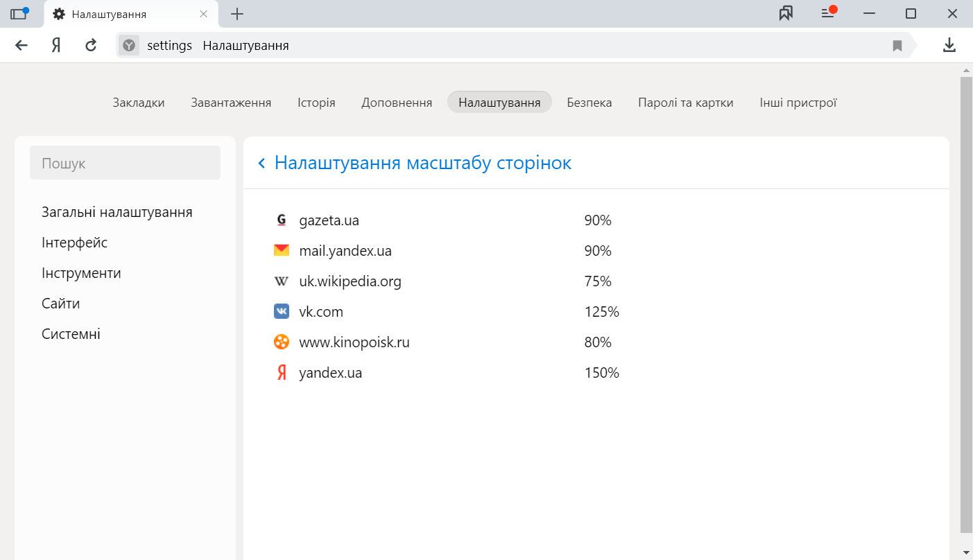
Task: Click the gear icon on Налаштування tab
Action: 59,14
